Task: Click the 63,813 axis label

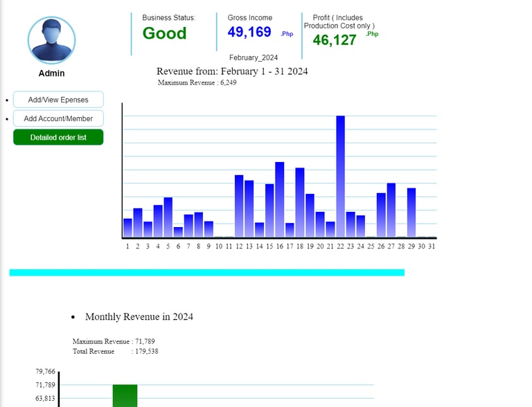Action: click(x=45, y=399)
